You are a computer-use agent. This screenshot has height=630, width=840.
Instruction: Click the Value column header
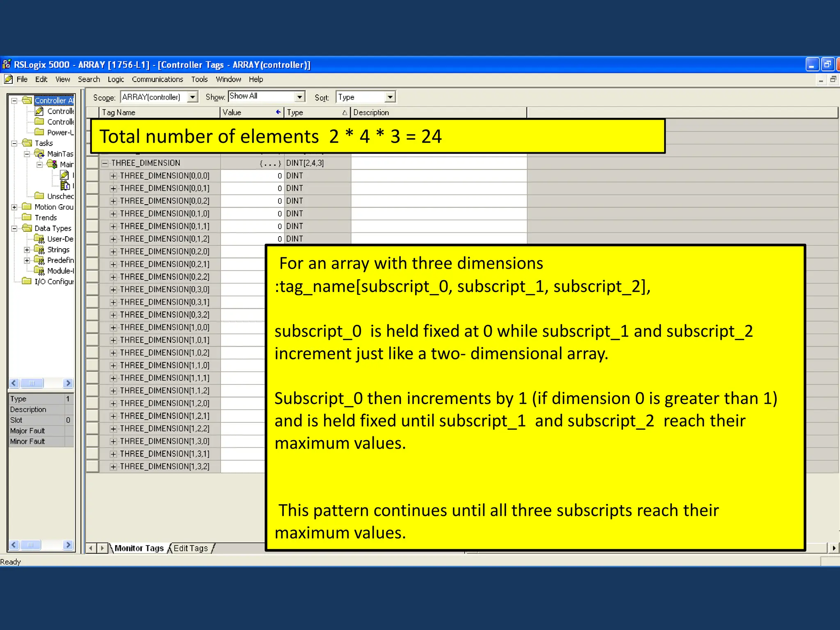click(x=252, y=112)
